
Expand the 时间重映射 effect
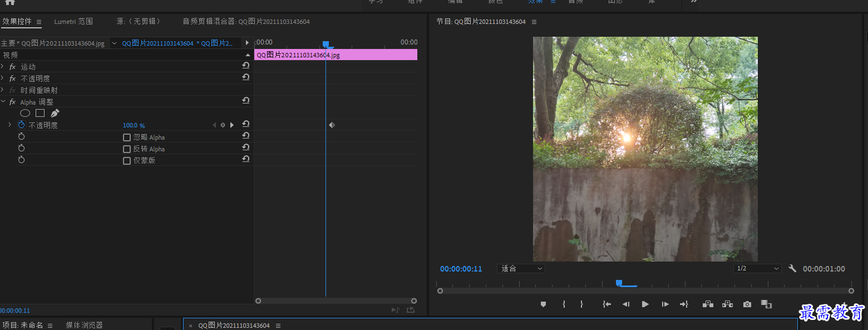(3, 90)
